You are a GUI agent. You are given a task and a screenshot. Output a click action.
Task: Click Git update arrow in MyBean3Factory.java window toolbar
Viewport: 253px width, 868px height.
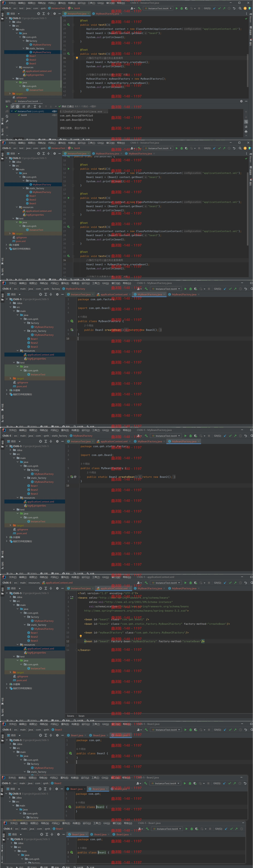(225, 289)
